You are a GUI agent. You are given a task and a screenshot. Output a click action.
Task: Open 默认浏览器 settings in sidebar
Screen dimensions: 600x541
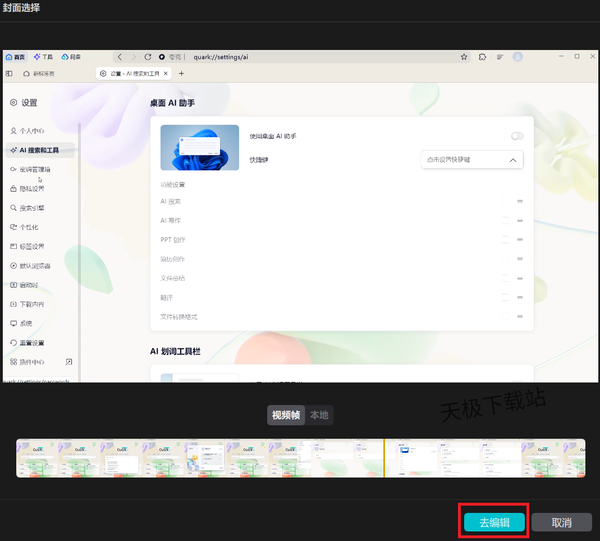(x=34, y=265)
